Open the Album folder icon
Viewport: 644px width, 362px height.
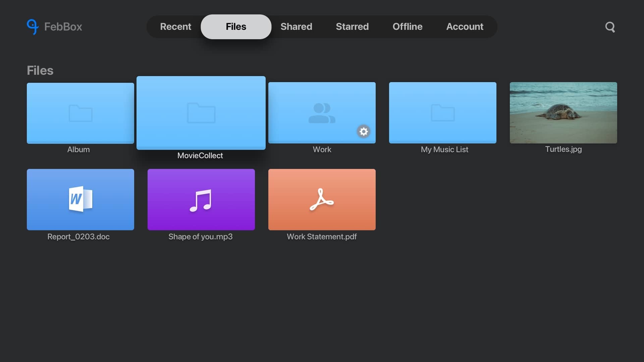[x=80, y=113]
